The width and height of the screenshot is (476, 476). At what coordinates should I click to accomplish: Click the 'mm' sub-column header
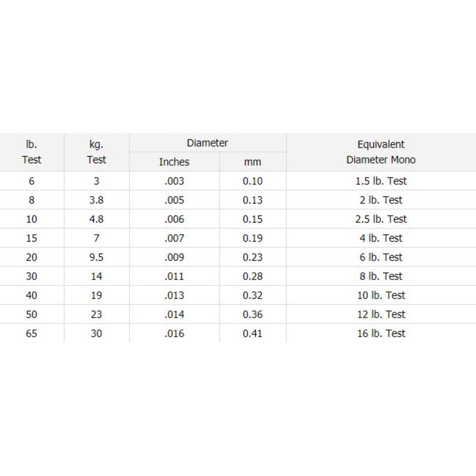252,162
